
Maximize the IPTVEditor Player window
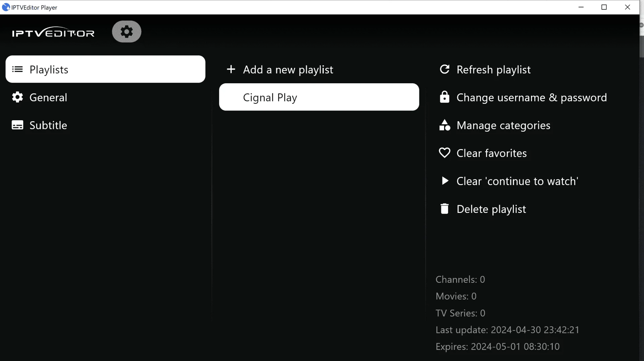604,7
